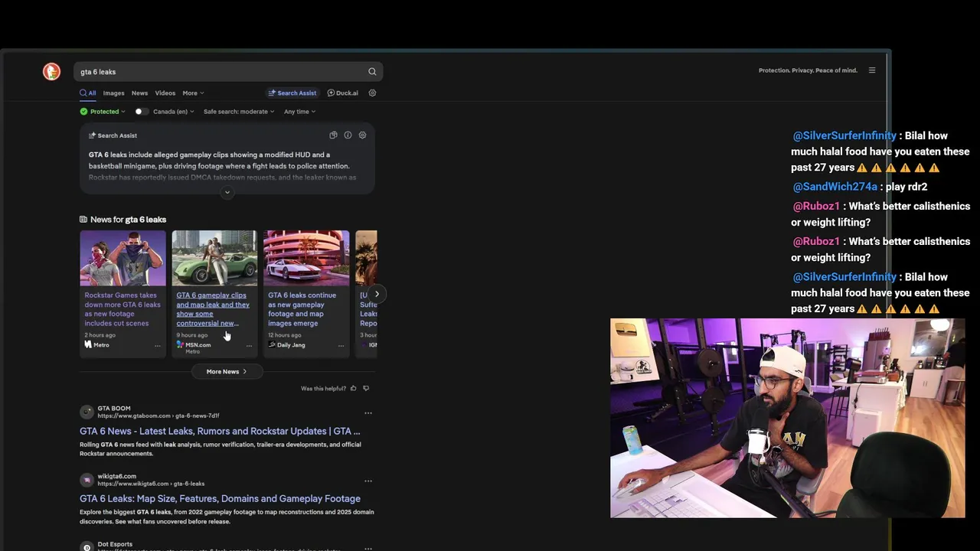Give thumbs up on Was this helpful
Screen dimensions: 980x551
click(353, 389)
